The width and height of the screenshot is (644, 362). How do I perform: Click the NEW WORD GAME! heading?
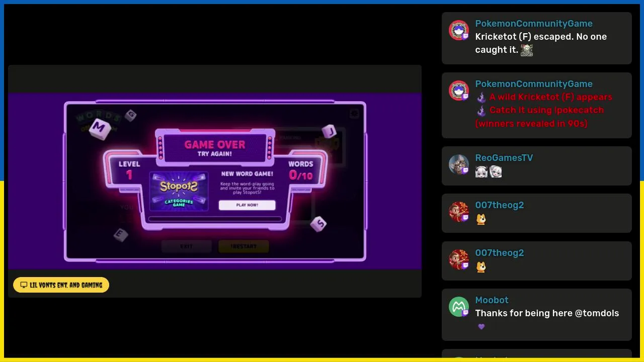pos(247,174)
